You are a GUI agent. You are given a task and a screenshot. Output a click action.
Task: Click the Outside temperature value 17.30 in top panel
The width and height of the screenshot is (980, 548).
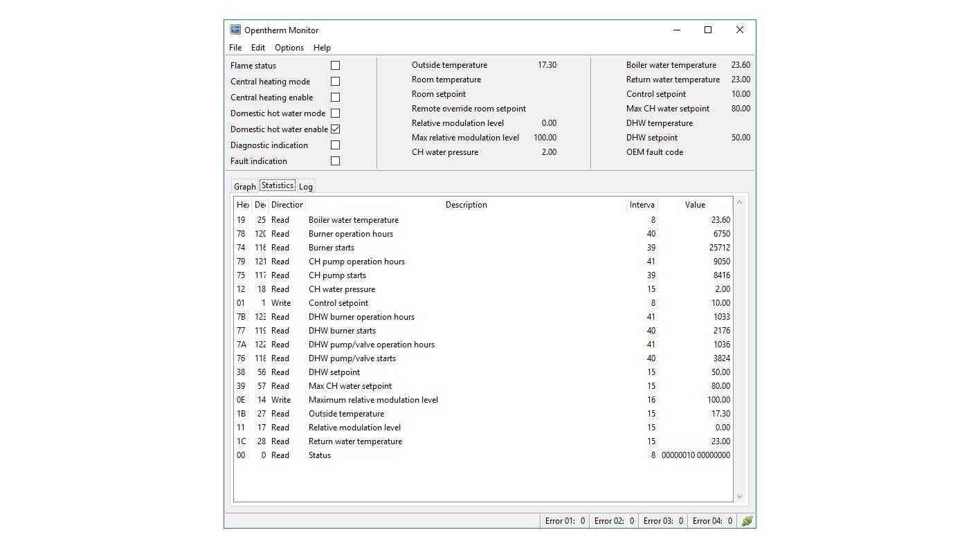click(547, 65)
